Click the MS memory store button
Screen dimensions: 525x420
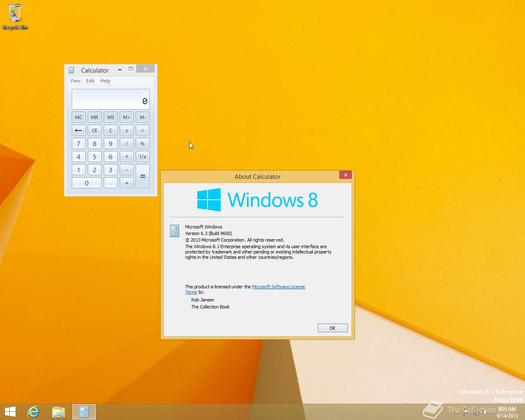[x=111, y=117]
